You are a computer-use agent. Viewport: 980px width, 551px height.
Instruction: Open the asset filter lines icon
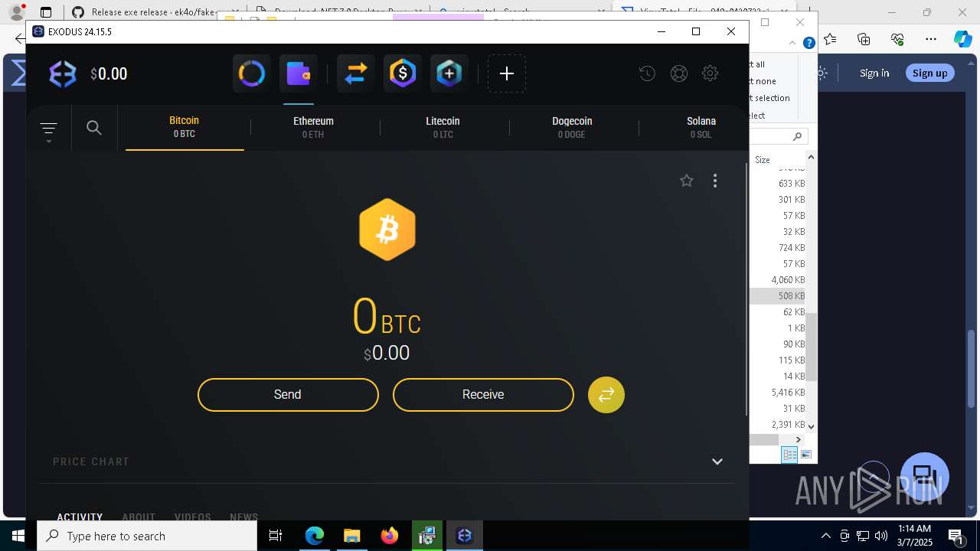pos(48,129)
